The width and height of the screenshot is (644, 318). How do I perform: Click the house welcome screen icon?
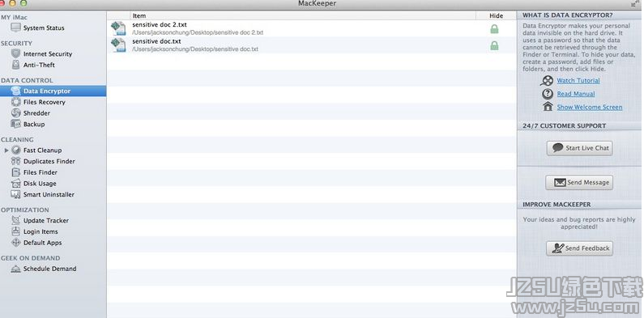(x=548, y=107)
